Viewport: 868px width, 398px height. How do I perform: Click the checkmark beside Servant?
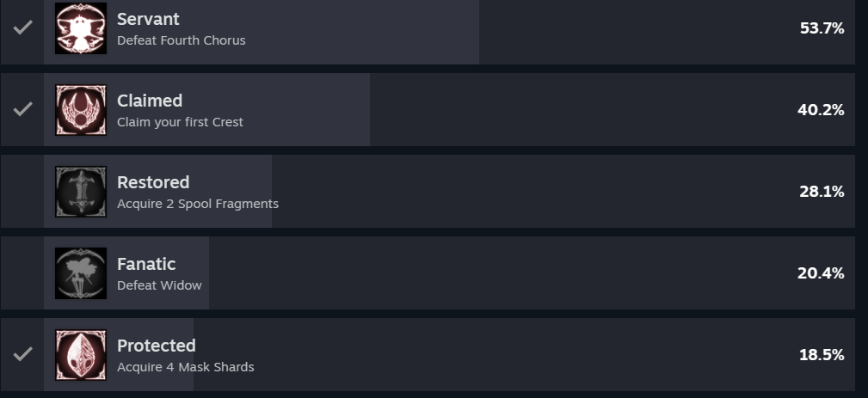[22, 28]
